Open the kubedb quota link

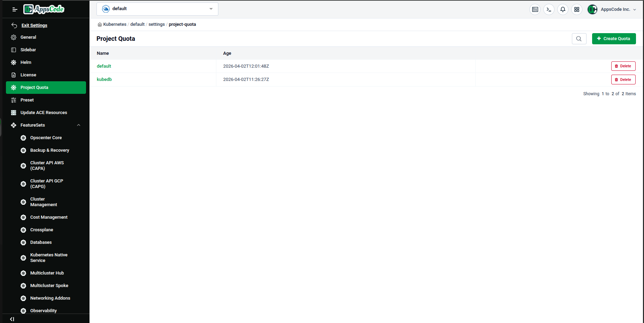coord(104,79)
